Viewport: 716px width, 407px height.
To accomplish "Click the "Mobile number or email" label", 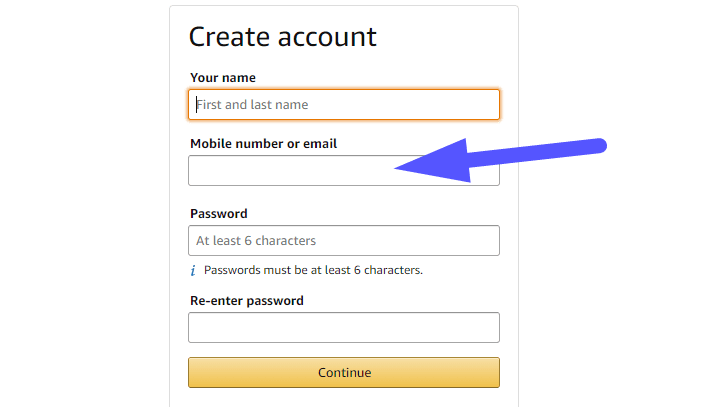I will coord(263,144).
